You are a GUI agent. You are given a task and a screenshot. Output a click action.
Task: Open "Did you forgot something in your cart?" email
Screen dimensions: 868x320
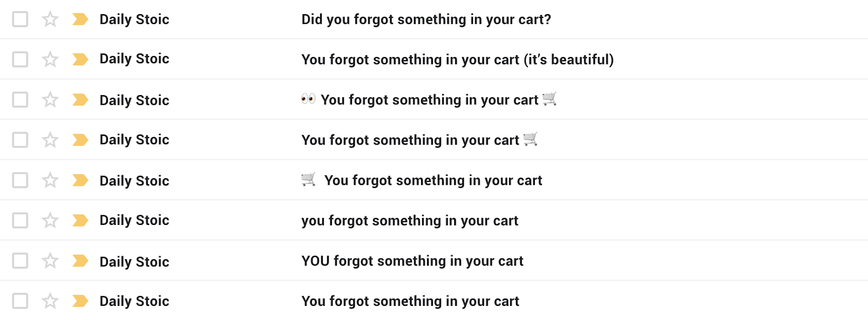point(426,20)
